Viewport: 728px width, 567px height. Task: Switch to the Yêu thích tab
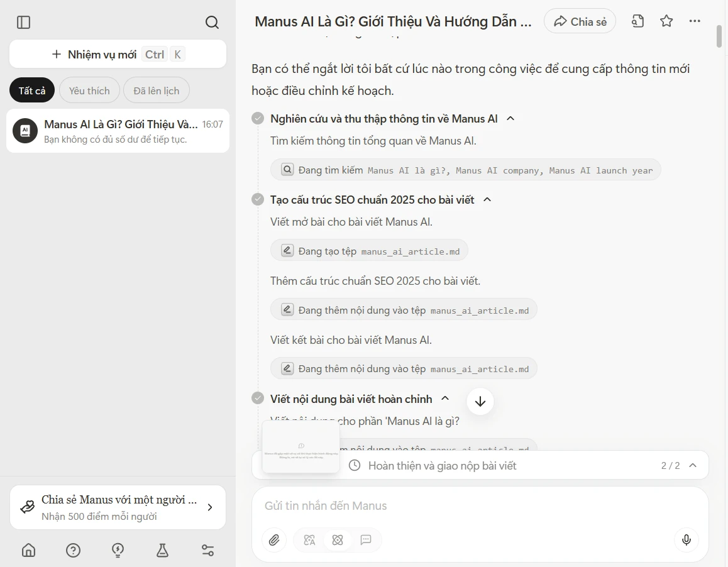click(90, 91)
